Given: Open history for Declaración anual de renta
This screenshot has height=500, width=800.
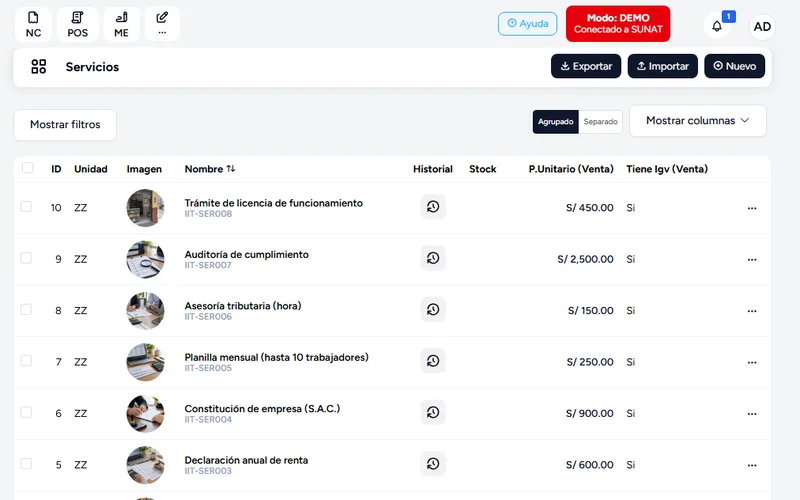Looking at the screenshot, I should pyautogui.click(x=433, y=464).
